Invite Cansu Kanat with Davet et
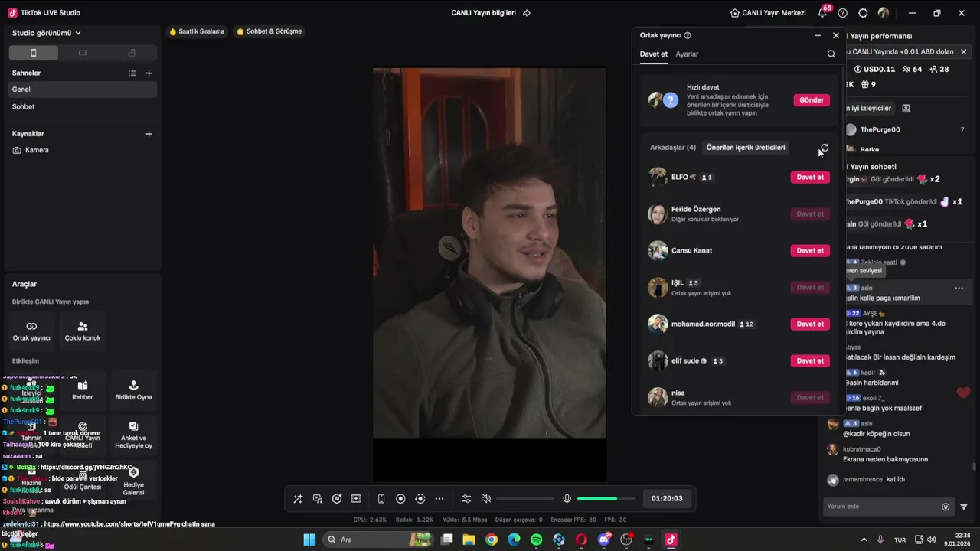The height and width of the screenshot is (551, 980). point(810,251)
